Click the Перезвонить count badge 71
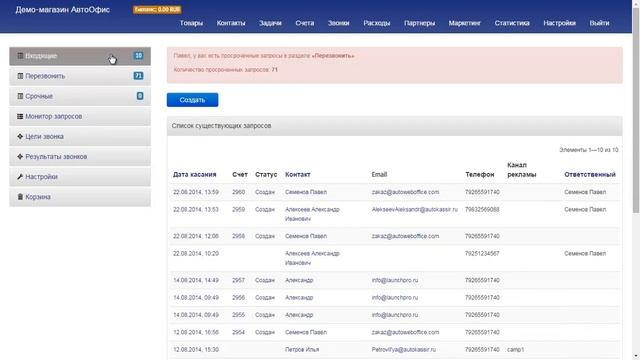This screenshot has height=360, width=640. (138, 76)
